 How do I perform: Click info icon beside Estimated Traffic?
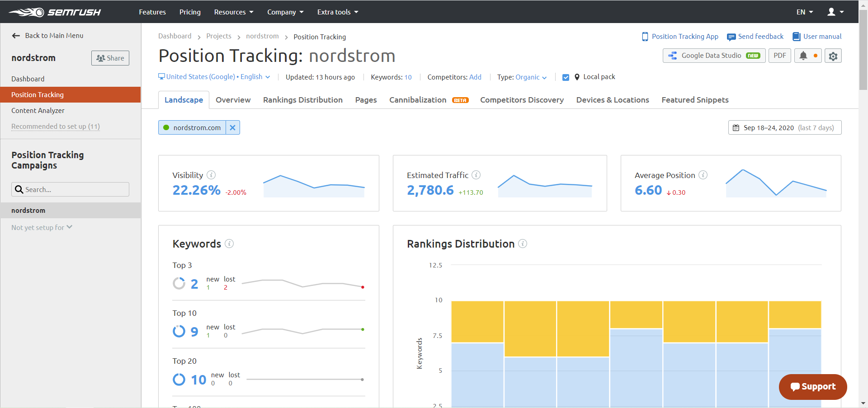476,175
